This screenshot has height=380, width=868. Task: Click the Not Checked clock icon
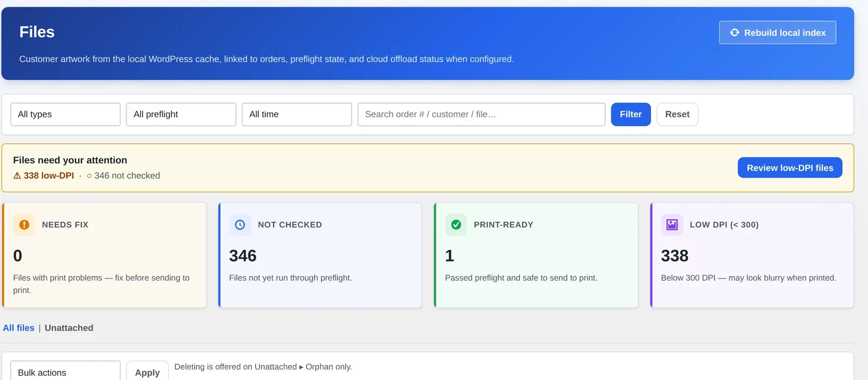pyautogui.click(x=240, y=225)
